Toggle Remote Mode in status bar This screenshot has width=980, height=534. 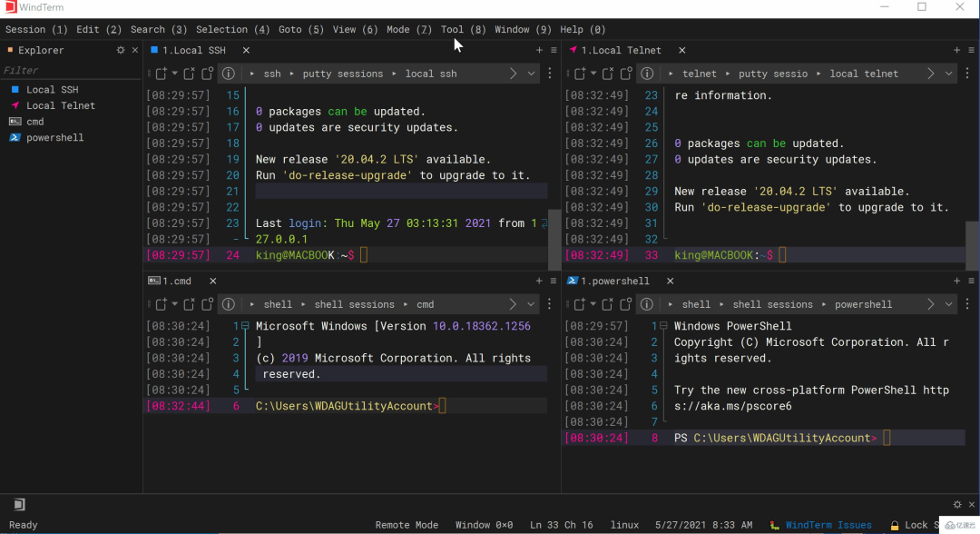click(x=407, y=525)
